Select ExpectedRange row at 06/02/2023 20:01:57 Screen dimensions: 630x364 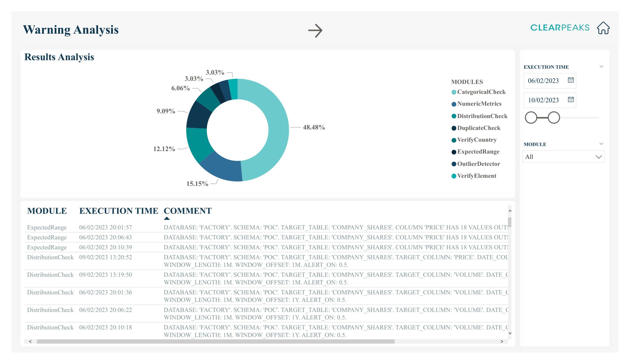pos(266,227)
